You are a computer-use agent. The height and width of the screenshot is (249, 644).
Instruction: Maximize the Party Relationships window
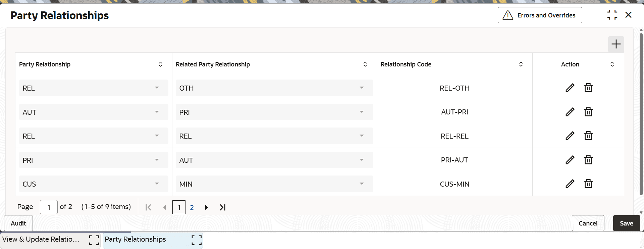pos(612,15)
